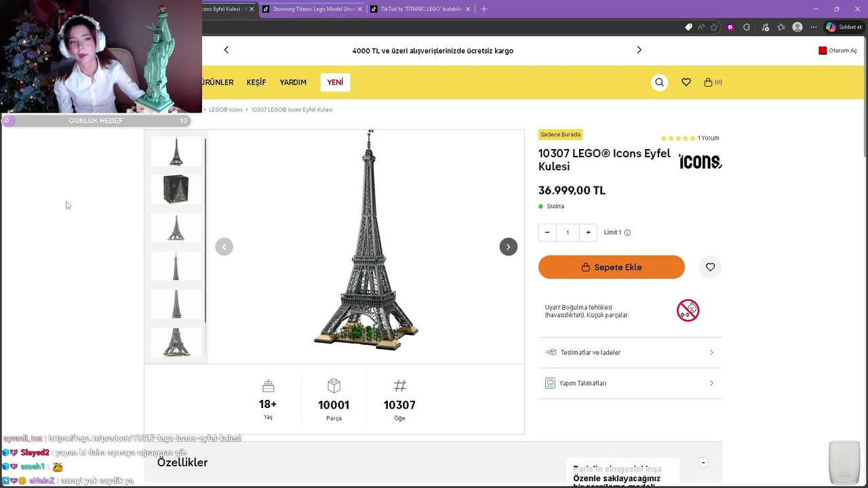This screenshot has width=868, height=488.
Task: Expand Yapım Talimatları section
Action: click(629, 384)
